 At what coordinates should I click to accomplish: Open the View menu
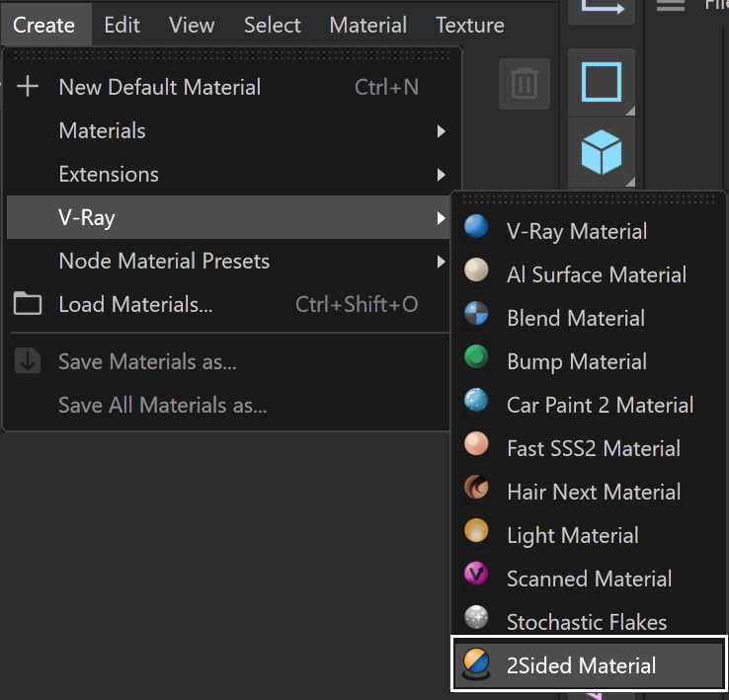coord(192,25)
